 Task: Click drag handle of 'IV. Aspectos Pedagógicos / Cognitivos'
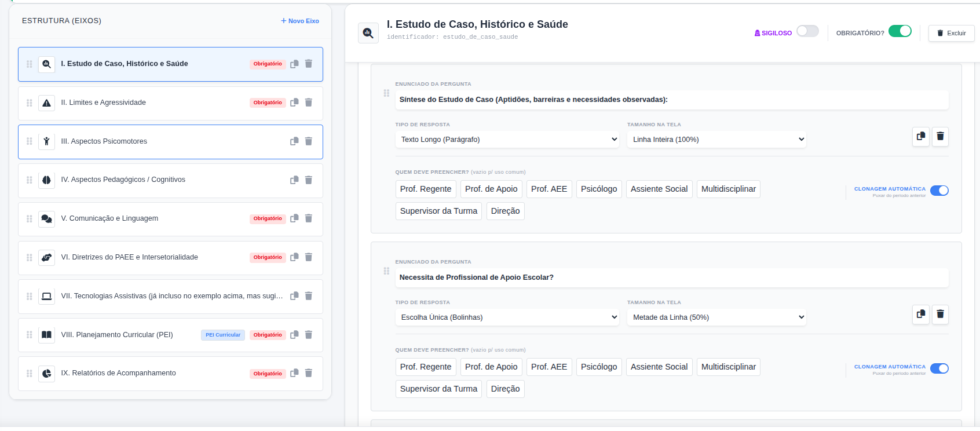pos(29,180)
